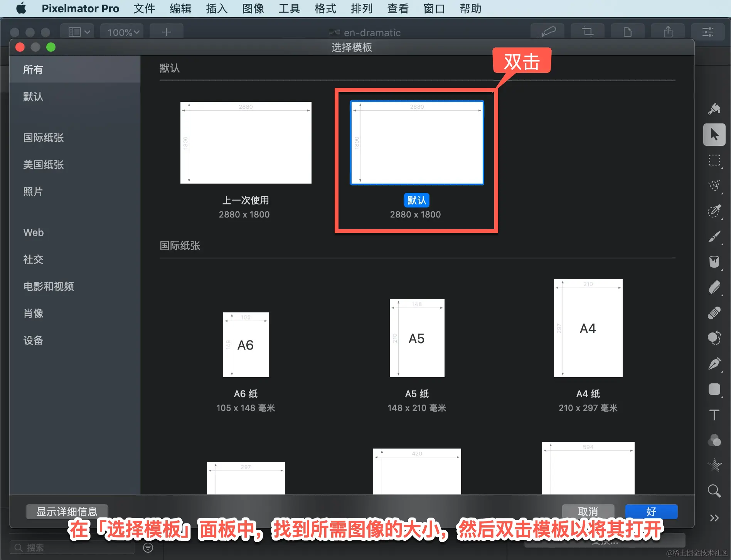Select the Pen tool
This screenshot has height=560, width=731.
714,364
